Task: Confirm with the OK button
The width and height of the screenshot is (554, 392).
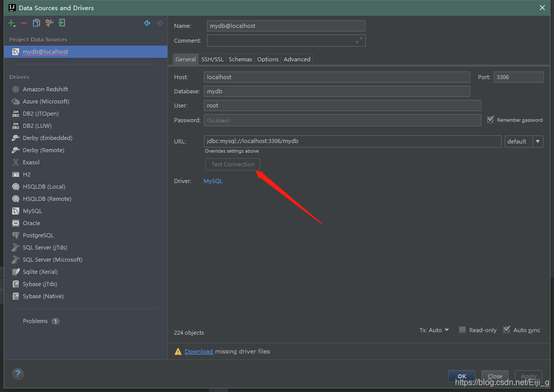Action: tap(462, 376)
